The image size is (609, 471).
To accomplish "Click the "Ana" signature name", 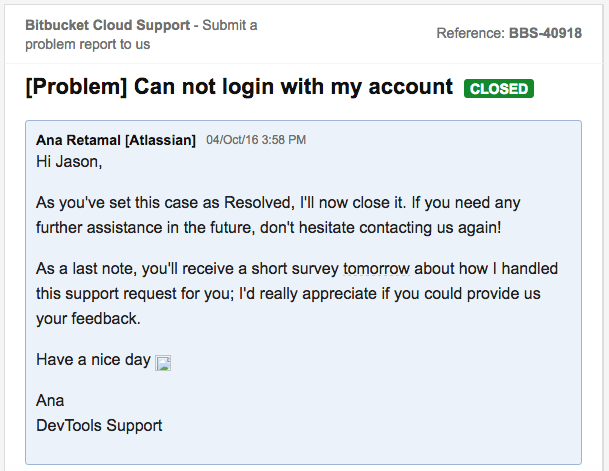I will click(x=50, y=400).
